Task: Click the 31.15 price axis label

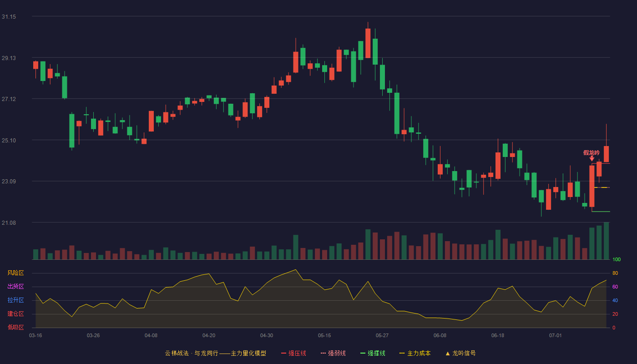Action: click(x=9, y=17)
